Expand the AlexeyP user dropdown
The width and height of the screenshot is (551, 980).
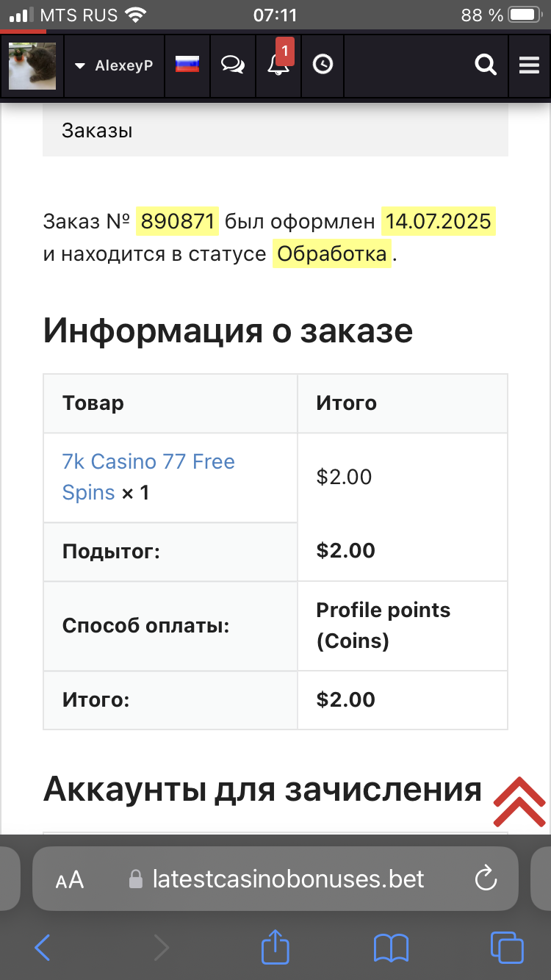pos(114,65)
